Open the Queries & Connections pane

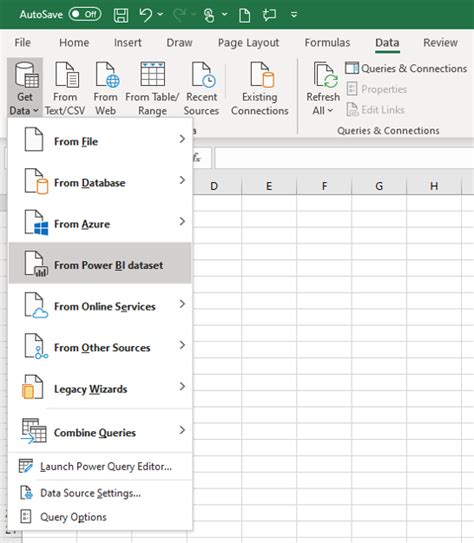coord(406,68)
